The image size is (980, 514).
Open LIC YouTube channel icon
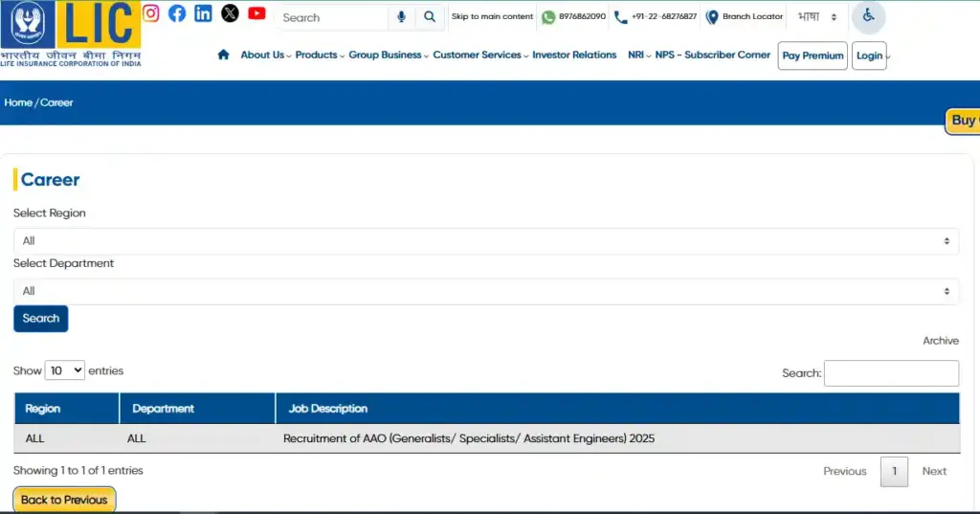click(x=256, y=13)
